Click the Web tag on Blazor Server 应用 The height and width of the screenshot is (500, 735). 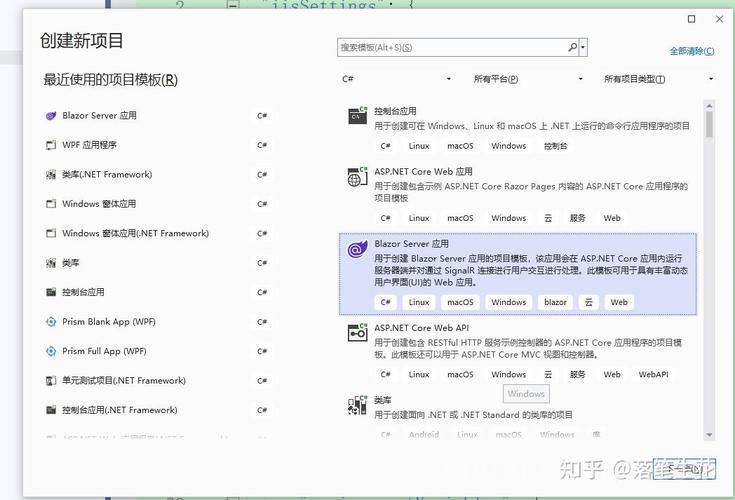pyautogui.click(x=619, y=302)
